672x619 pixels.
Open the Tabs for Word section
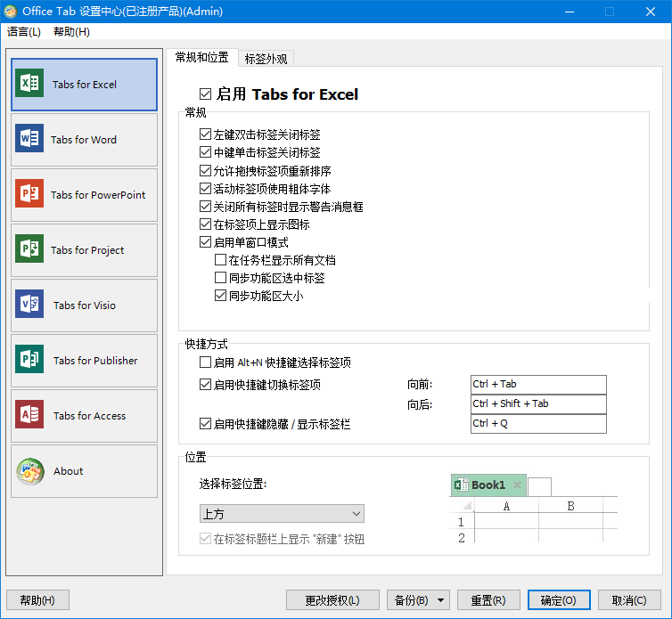click(84, 140)
